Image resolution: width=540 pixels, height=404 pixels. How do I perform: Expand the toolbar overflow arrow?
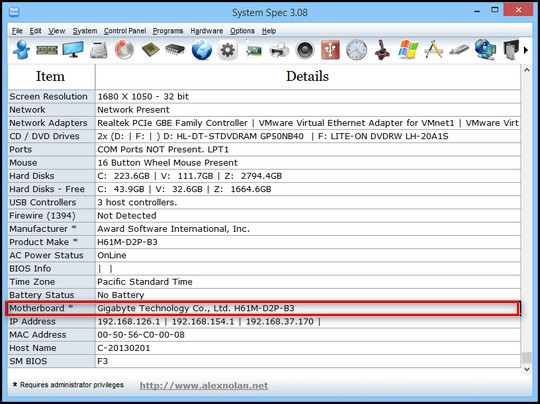pos(526,50)
